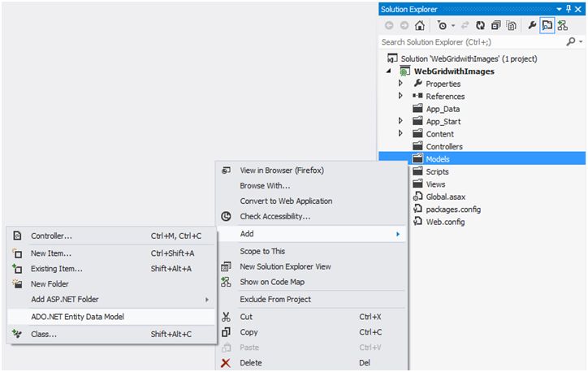This screenshot has width=588, height=372.
Task: Select the App_Data folder
Action: coord(436,109)
